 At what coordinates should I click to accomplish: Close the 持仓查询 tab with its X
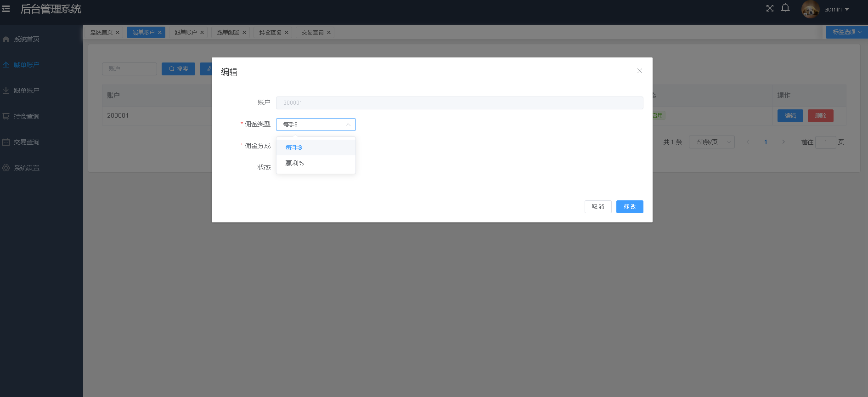tap(287, 33)
